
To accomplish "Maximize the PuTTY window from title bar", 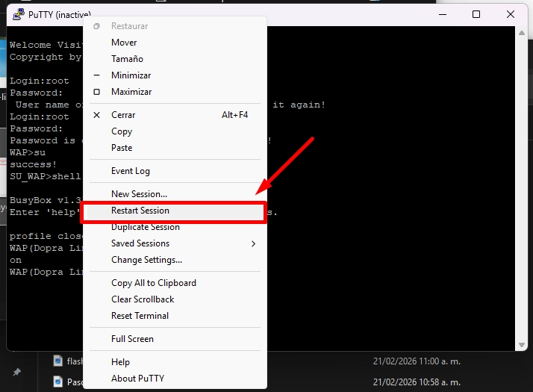I will coord(476,14).
